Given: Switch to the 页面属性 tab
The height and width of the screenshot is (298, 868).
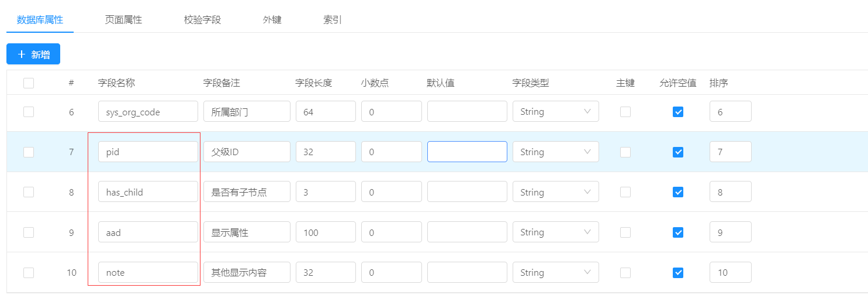Looking at the screenshot, I should [x=123, y=19].
